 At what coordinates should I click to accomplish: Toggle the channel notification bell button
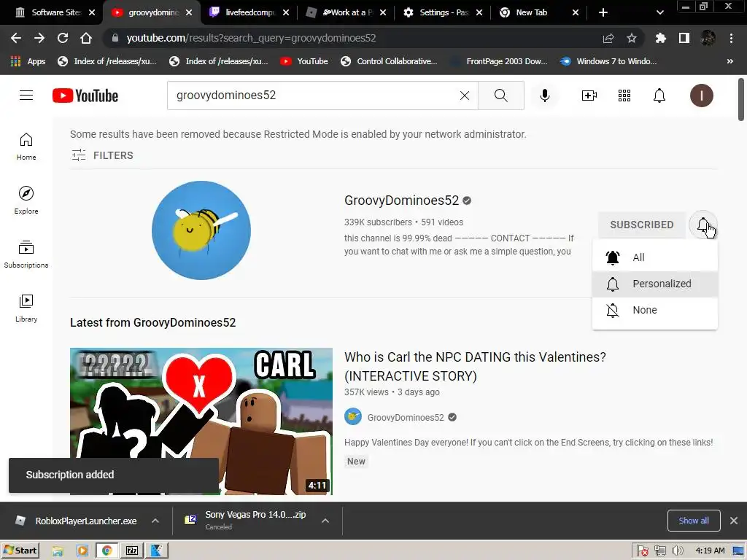click(703, 225)
